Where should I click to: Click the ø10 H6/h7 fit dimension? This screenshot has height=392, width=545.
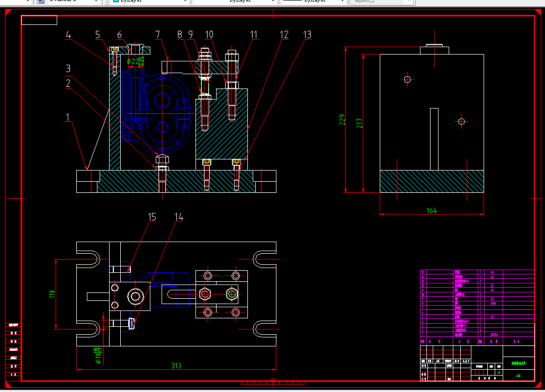click(99, 355)
